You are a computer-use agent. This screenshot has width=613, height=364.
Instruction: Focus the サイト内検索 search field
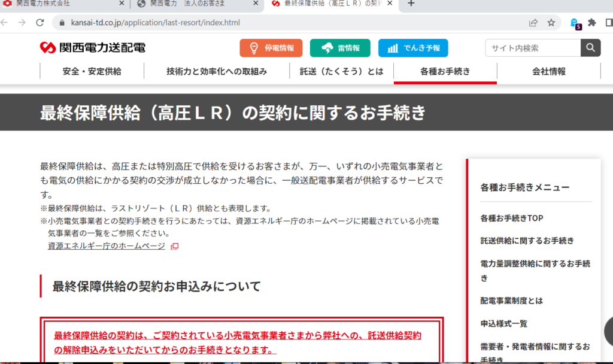tap(533, 48)
